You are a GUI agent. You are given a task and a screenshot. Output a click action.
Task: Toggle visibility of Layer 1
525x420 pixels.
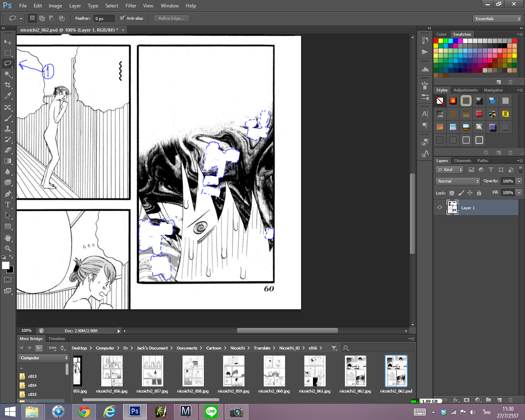click(440, 208)
